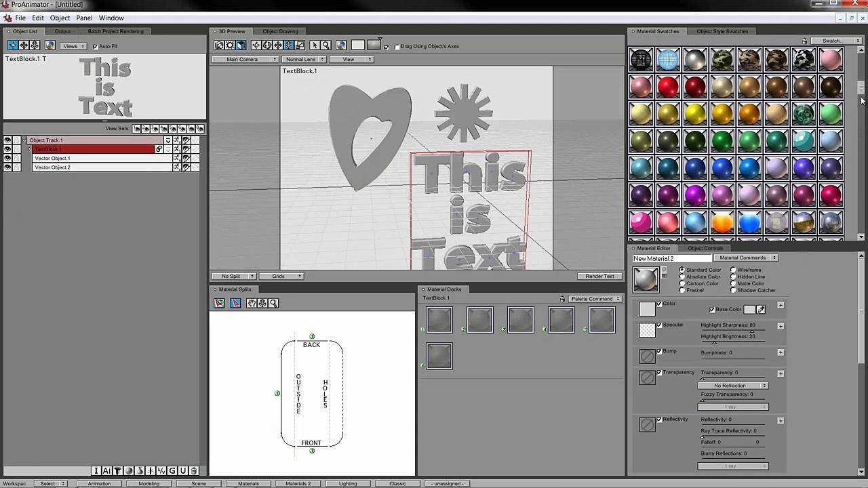This screenshot has width=868, height=488.
Task: Uncheck the Specular checkbox
Action: point(659,325)
